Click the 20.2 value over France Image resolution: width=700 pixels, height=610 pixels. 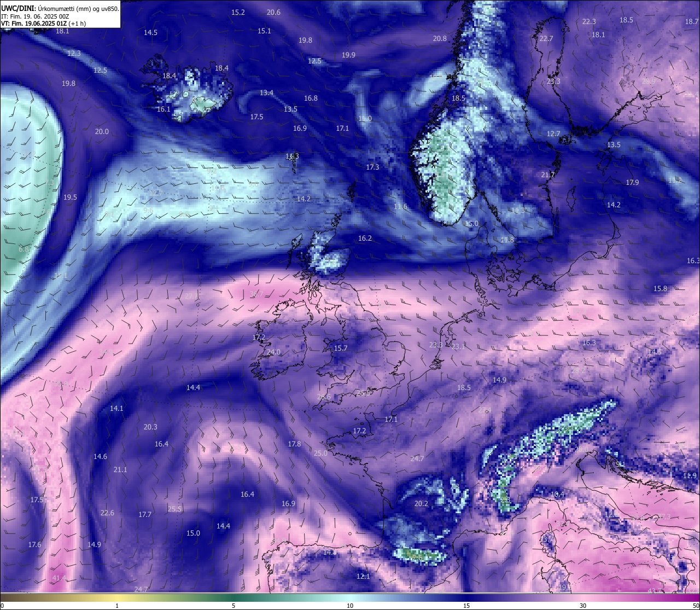pos(421,503)
